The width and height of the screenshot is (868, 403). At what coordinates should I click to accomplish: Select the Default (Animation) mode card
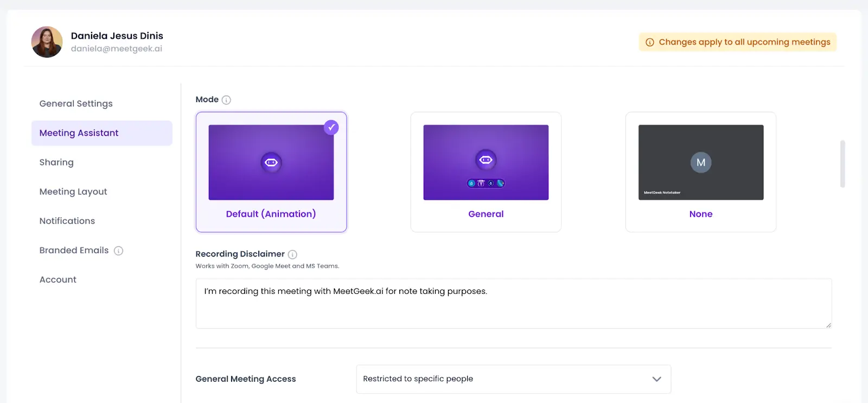(x=271, y=172)
